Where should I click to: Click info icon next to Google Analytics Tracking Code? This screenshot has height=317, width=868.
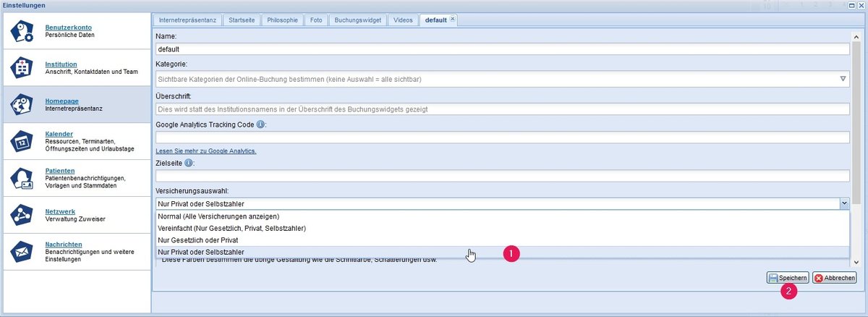point(260,124)
